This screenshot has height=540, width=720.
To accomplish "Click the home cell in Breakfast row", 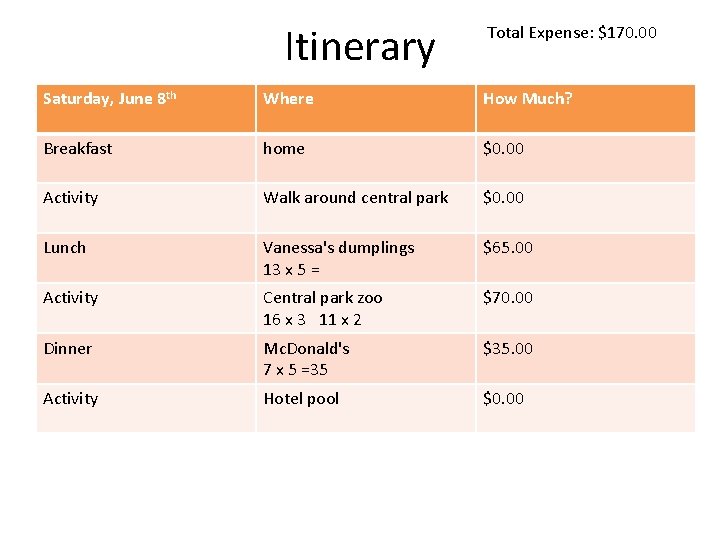I will point(284,149).
